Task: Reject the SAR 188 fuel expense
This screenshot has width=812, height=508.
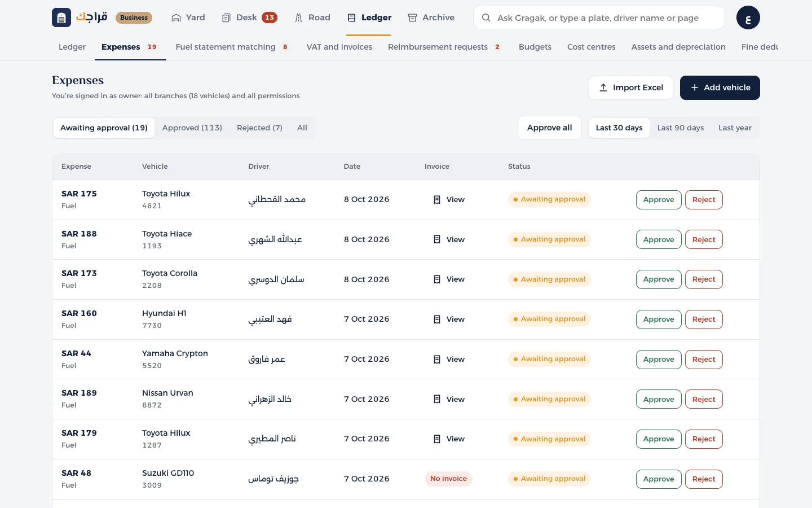Action: 704,240
